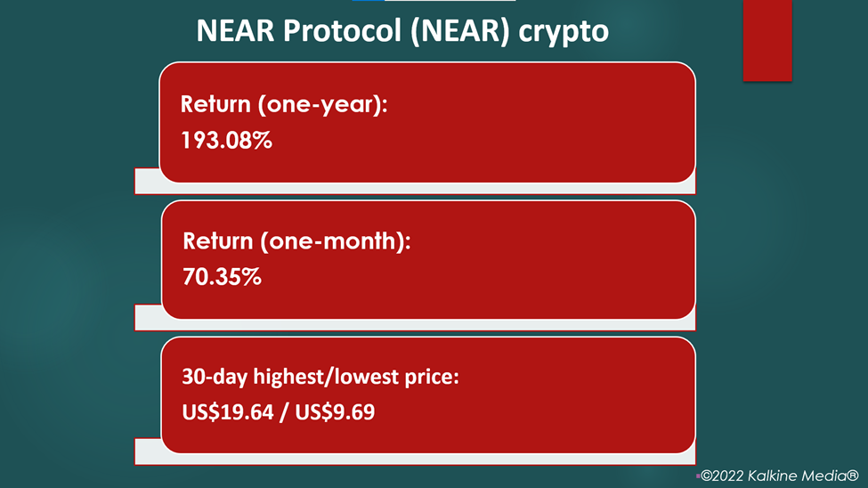Click the red rectangle in top-right corner
868x488 pixels.
(767, 40)
